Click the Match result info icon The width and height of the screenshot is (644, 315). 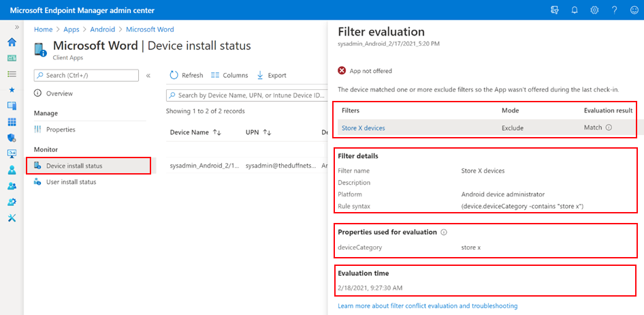tap(609, 127)
